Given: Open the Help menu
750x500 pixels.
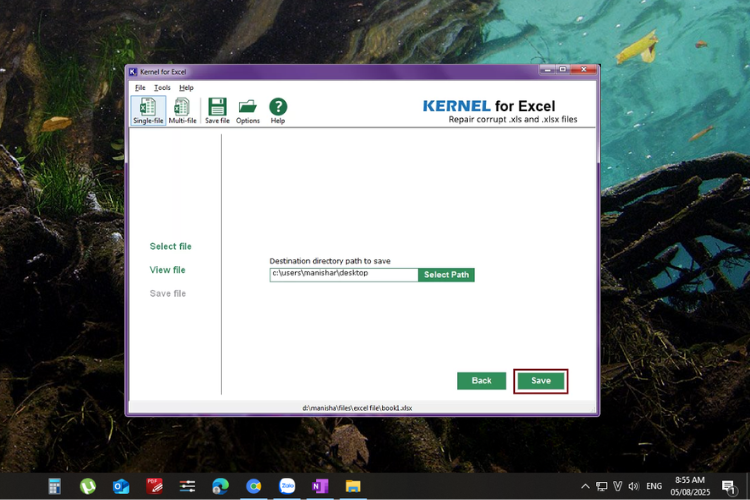Looking at the screenshot, I should click(x=186, y=88).
